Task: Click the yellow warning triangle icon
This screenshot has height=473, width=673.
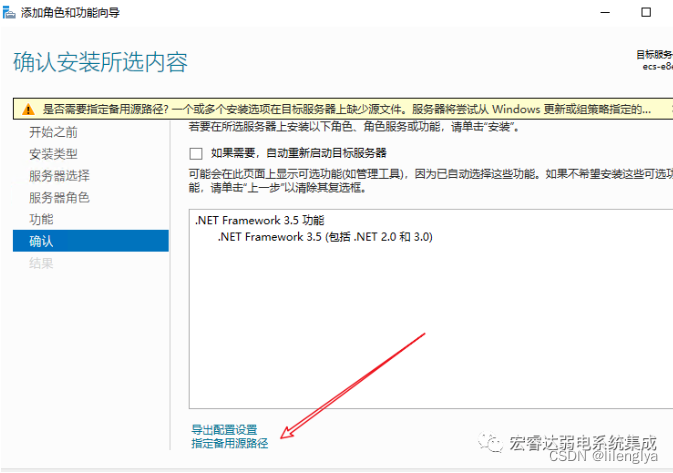Action: pyautogui.click(x=28, y=109)
